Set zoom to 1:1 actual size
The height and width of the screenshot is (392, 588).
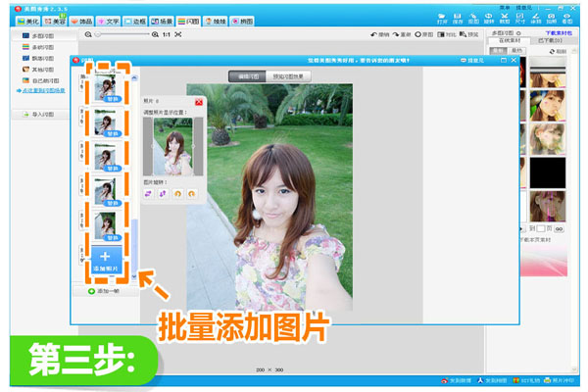click(x=167, y=34)
